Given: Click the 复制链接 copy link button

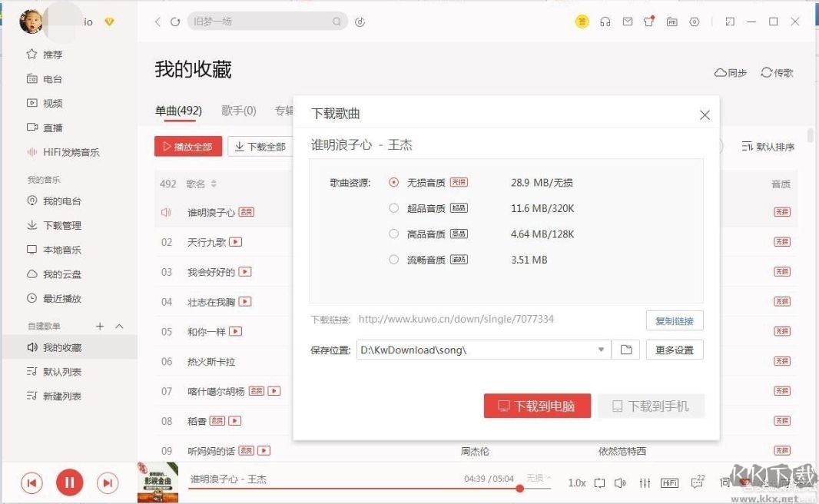Looking at the screenshot, I should click(x=674, y=321).
